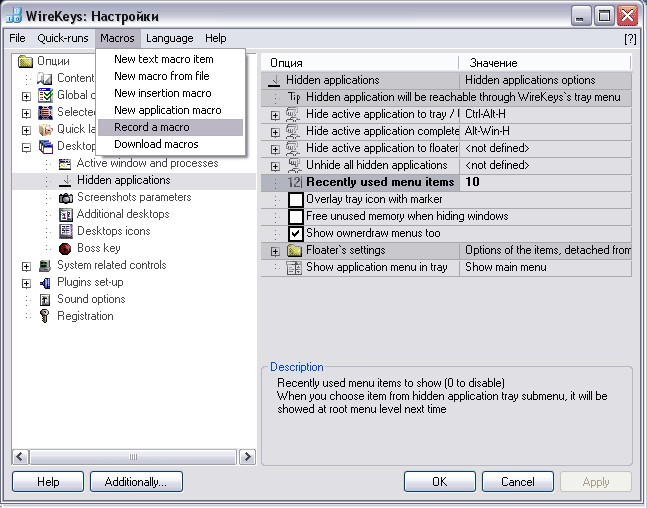
Task: Choose Download macros menu entry
Action: coord(170,144)
